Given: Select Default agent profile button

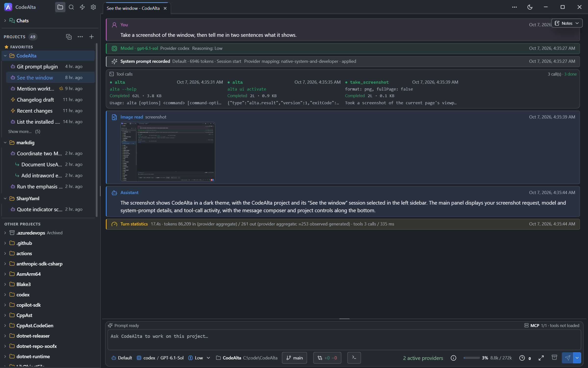Looking at the screenshot, I should (122, 358).
